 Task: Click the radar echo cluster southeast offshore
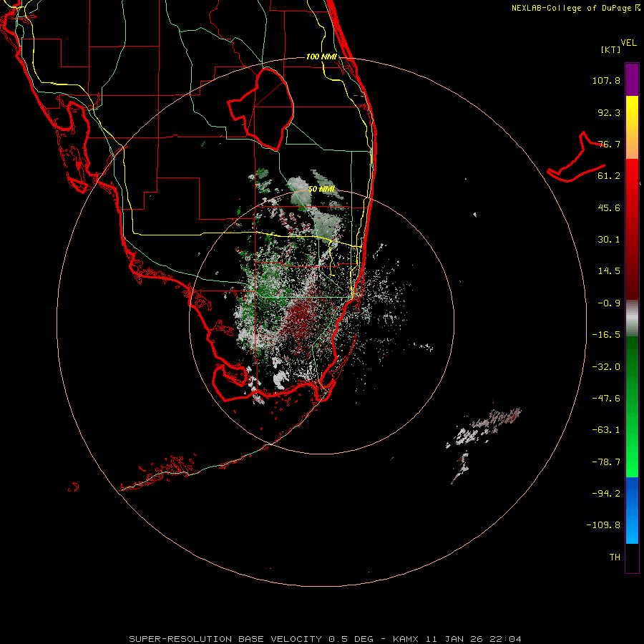pyautogui.click(x=484, y=445)
